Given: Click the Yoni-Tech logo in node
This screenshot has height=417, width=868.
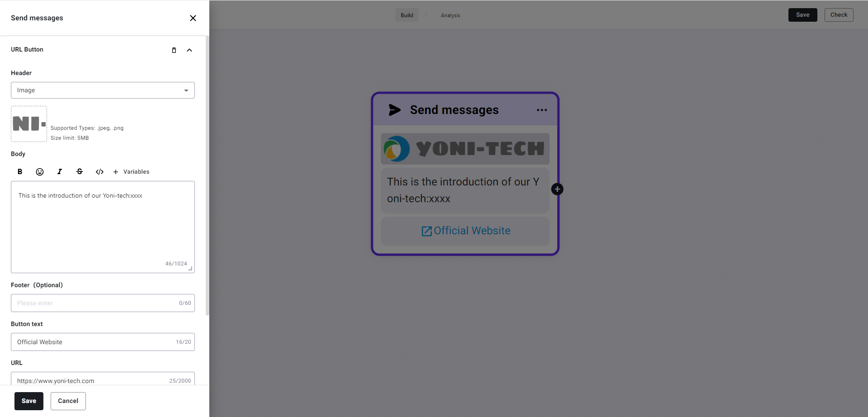Looking at the screenshot, I should 465,149.
